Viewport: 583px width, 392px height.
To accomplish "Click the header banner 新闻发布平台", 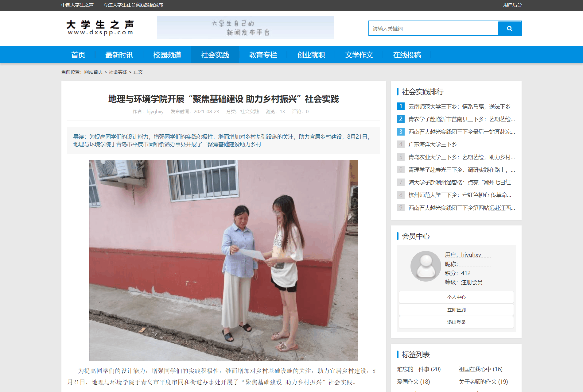I will pyautogui.click(x=245, y=28).
